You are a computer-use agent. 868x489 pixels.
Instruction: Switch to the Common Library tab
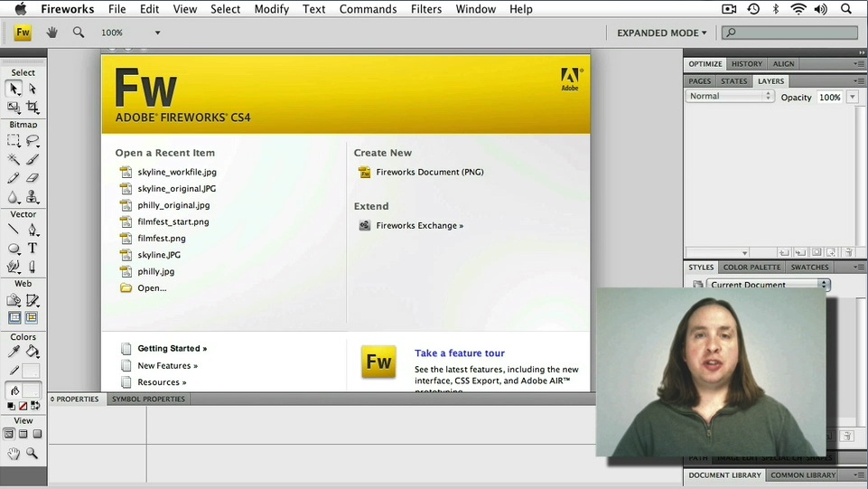pyautogui.click(x=803, y=475)
